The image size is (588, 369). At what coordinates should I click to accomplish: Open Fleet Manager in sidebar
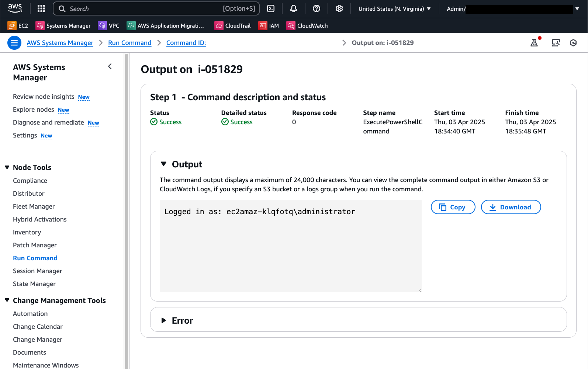34,206
